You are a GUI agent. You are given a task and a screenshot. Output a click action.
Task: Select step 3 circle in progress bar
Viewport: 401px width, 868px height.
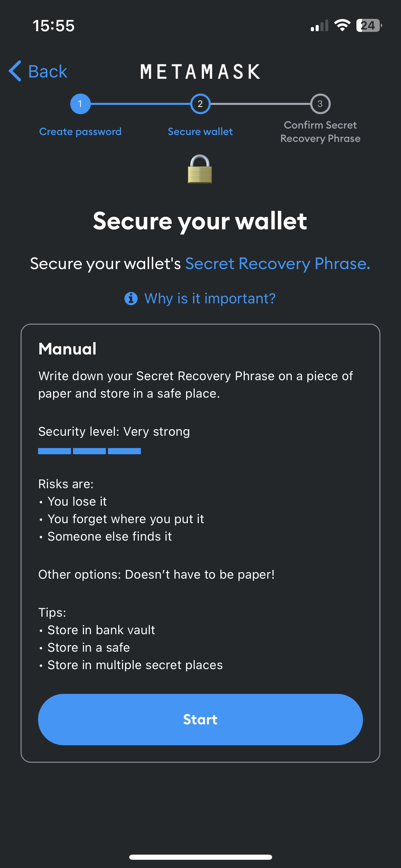click(x=320, y=104)
